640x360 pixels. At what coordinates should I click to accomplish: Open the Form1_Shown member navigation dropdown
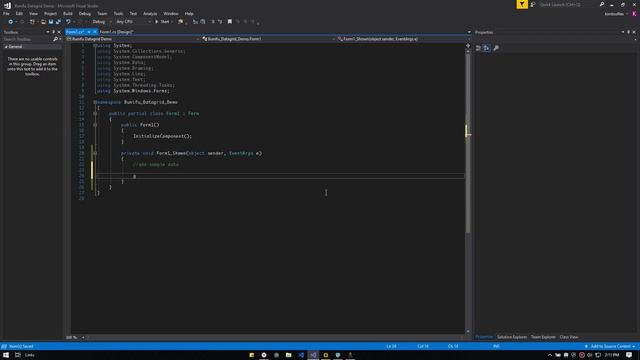(x=404, y=39)
